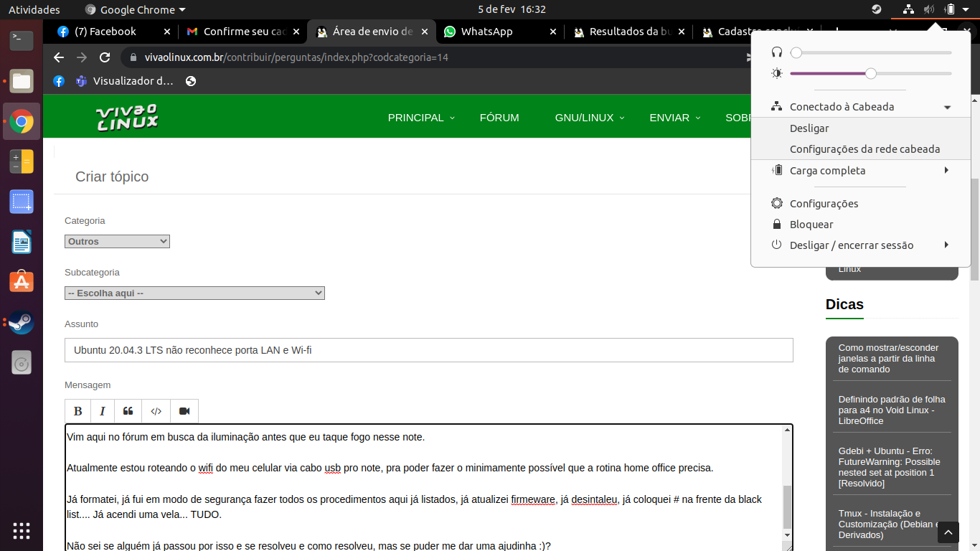Open the Google Chrome app menu
This screenshot has width=980, height=551.
pyautogui.click(x=135, y=9)
